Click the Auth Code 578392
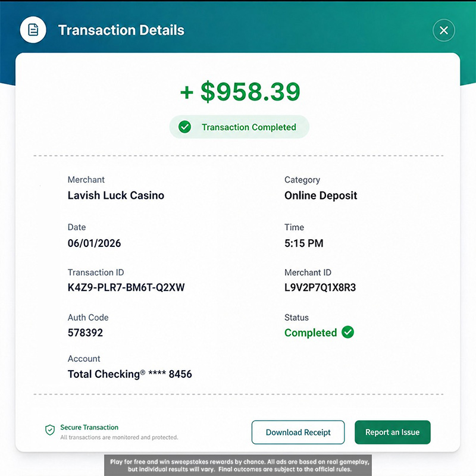This screenshot has width=476, height=476. coord(85,333)
